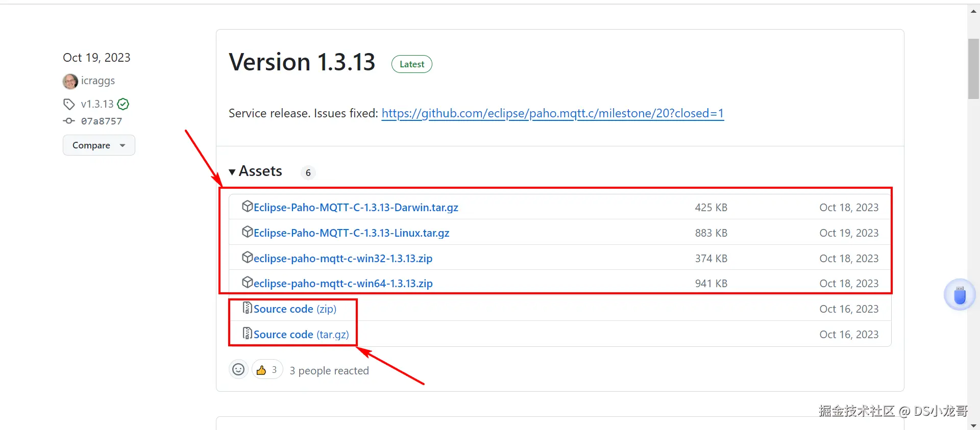
Task: Click the package icon beside win64 zip
Action: tap(247, 282)
